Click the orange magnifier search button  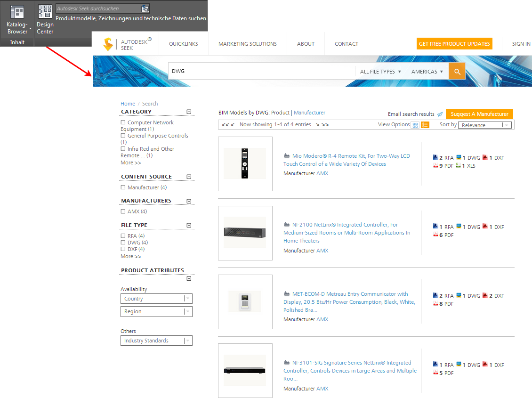point(457,72)
